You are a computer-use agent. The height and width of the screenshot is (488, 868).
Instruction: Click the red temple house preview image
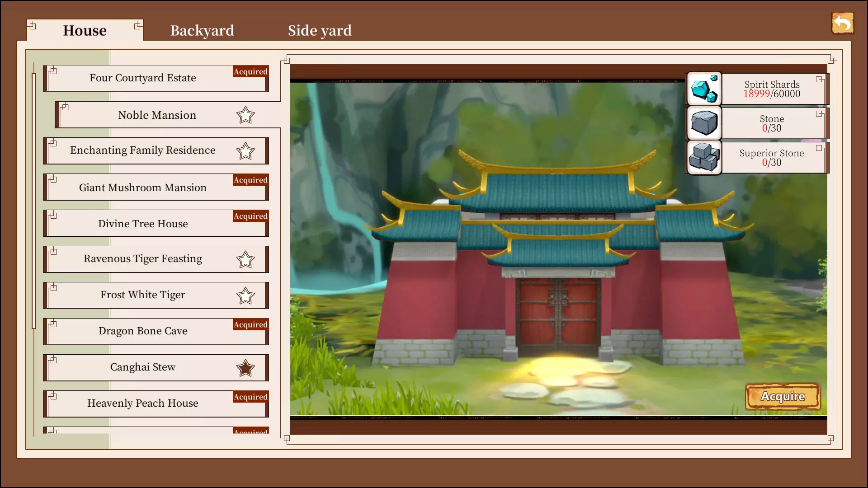pyautogui.click(x=559, y=271)
